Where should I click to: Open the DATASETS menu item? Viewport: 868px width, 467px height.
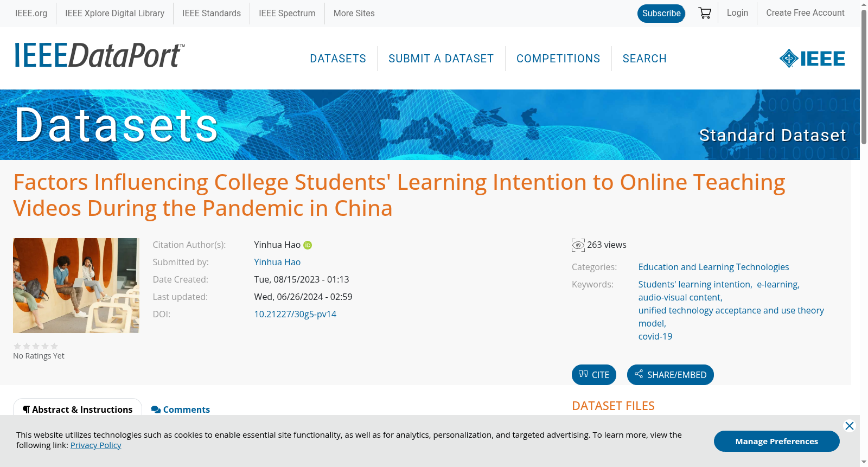pyautogui.click(x=338, y=59)
